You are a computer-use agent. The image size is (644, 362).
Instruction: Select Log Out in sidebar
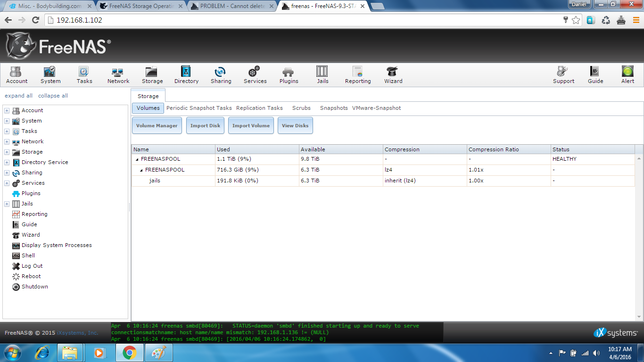point(32,266)
